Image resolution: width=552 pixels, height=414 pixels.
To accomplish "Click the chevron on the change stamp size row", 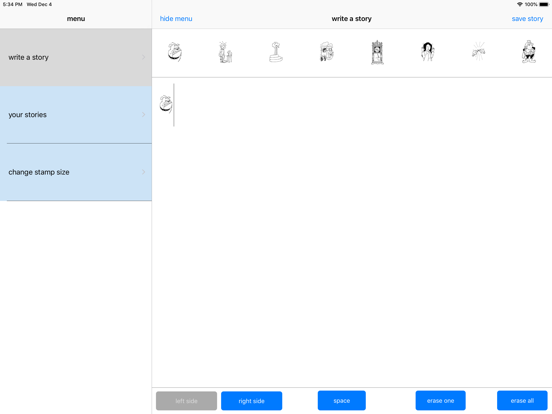I will [143, 172].
